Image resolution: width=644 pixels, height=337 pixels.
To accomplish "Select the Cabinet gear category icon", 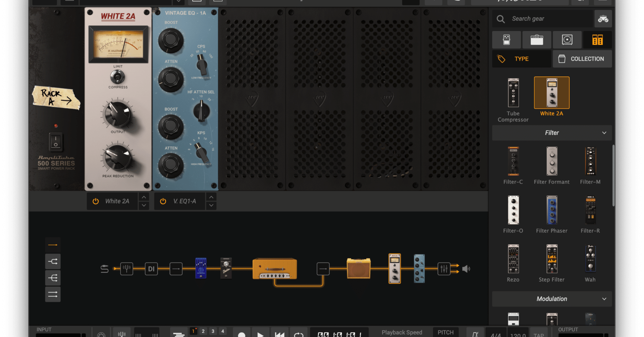I will click(x=567, y=40).
